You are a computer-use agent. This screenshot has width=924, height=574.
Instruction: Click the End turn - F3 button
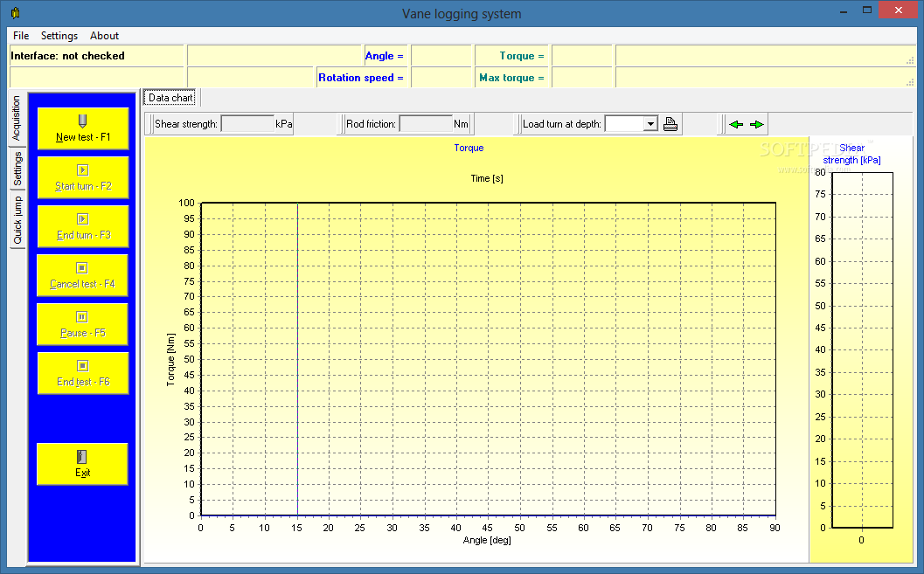[82, 226]
